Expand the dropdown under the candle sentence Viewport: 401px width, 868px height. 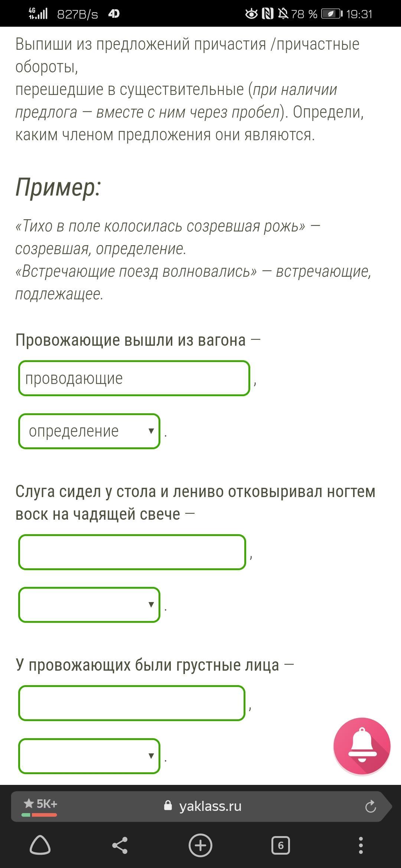click(x=89, y=605)
